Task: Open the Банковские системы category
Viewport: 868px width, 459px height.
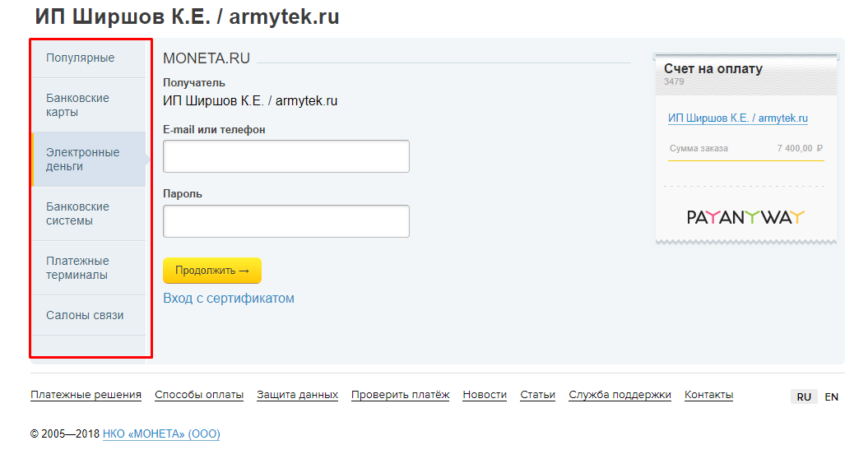Action: (89, 214)
